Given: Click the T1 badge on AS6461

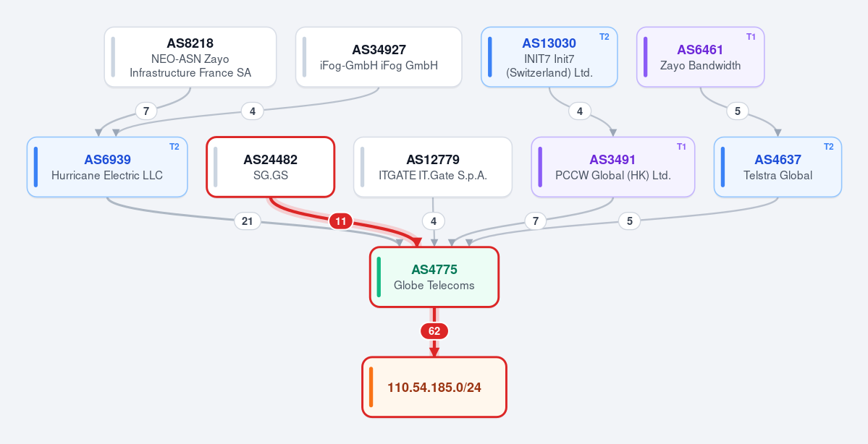Looking at the screenshot, I should [751, 37].
